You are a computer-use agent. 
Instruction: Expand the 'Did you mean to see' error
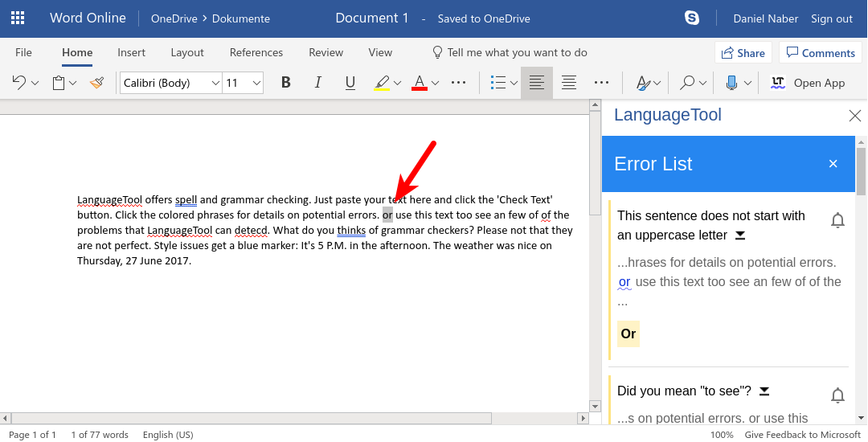764,391
